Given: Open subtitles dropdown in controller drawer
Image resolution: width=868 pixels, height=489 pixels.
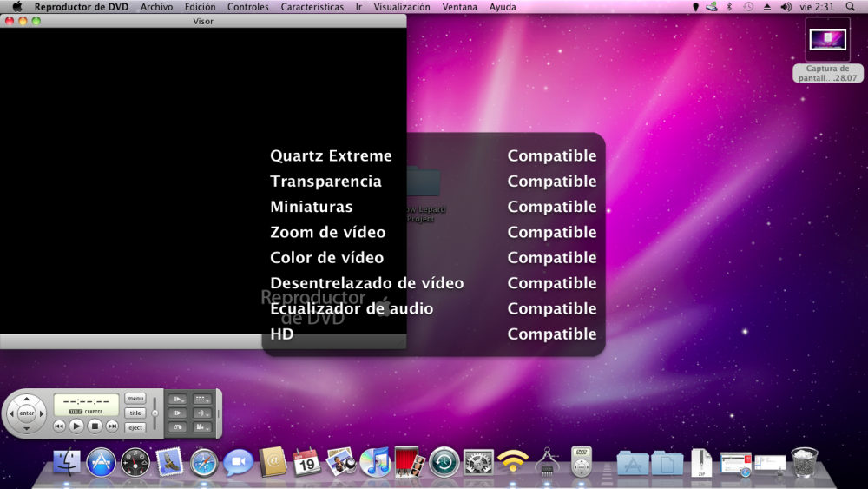Looking at the screenshot, I should [202, 399].
